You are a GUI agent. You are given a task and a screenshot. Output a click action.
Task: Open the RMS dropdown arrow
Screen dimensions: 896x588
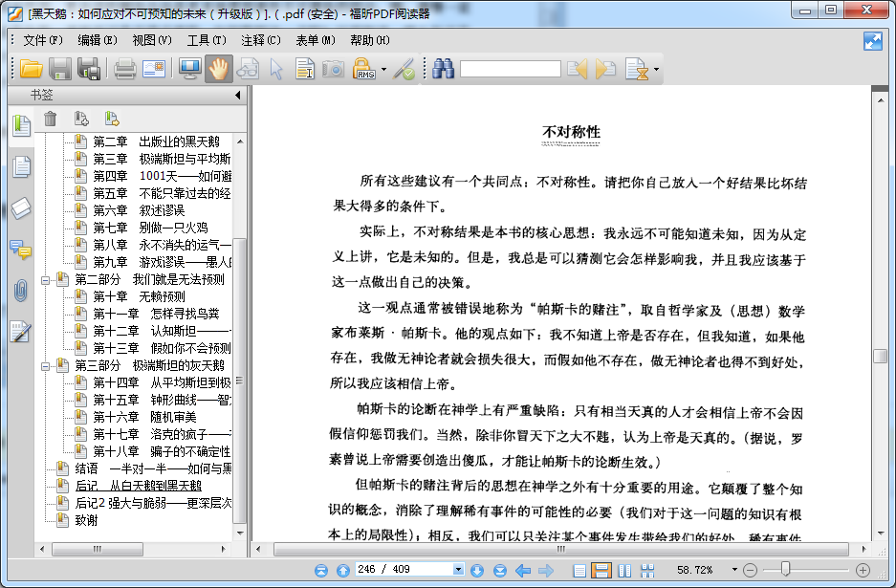(383, 70)
